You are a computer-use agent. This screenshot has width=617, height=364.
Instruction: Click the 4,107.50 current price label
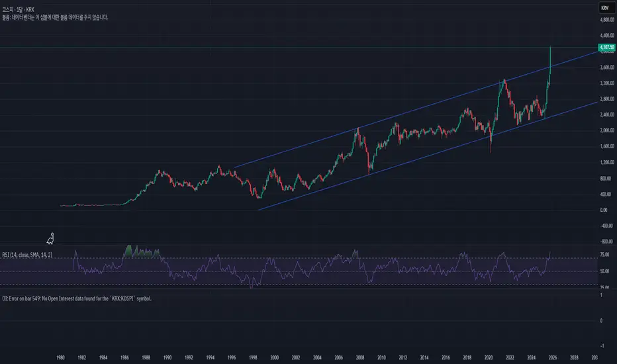(606, 47)
